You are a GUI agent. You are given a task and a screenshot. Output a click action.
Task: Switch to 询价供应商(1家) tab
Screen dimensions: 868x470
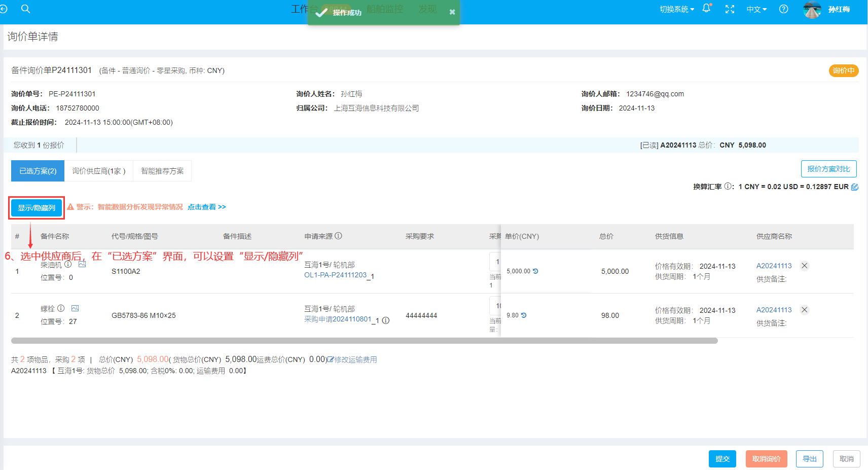click(99, 171)
